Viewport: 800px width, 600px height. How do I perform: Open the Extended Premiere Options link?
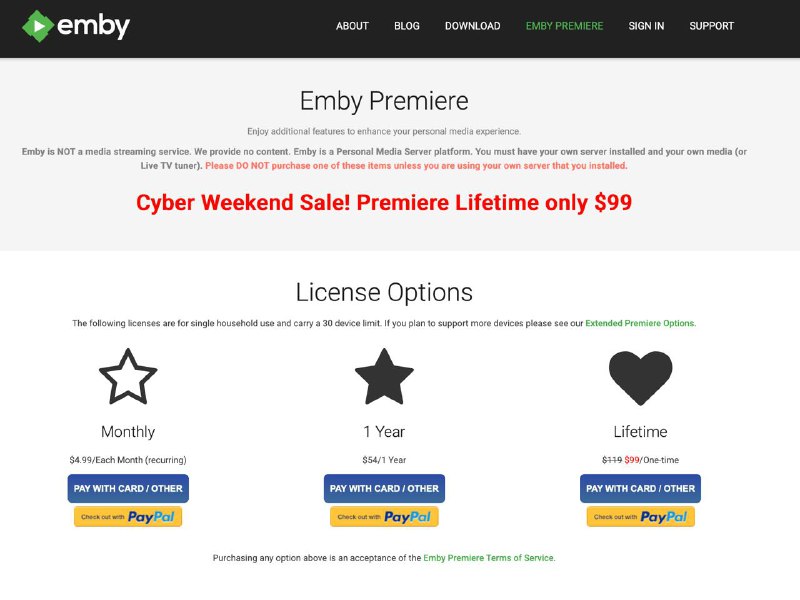tap(640, 323)
